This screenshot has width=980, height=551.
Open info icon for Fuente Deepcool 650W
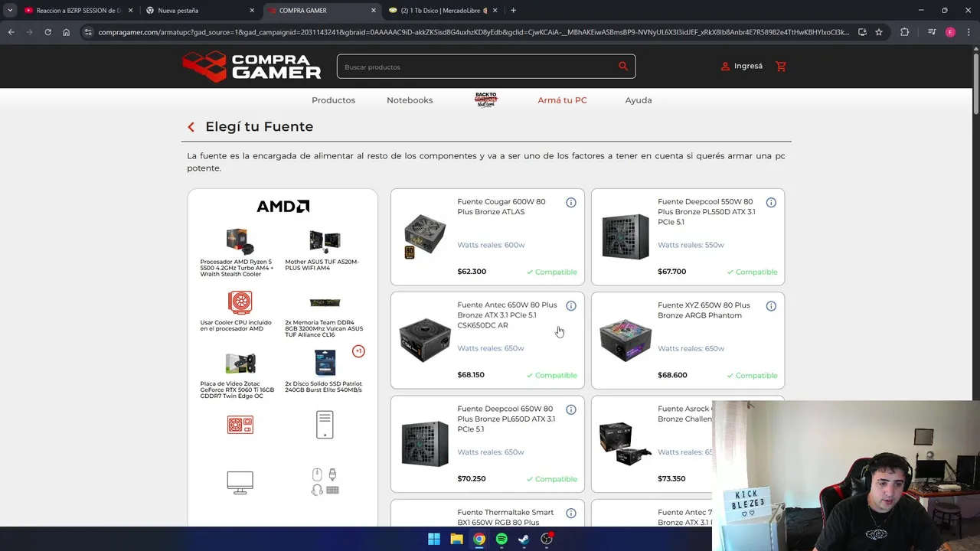click(571, 410)
